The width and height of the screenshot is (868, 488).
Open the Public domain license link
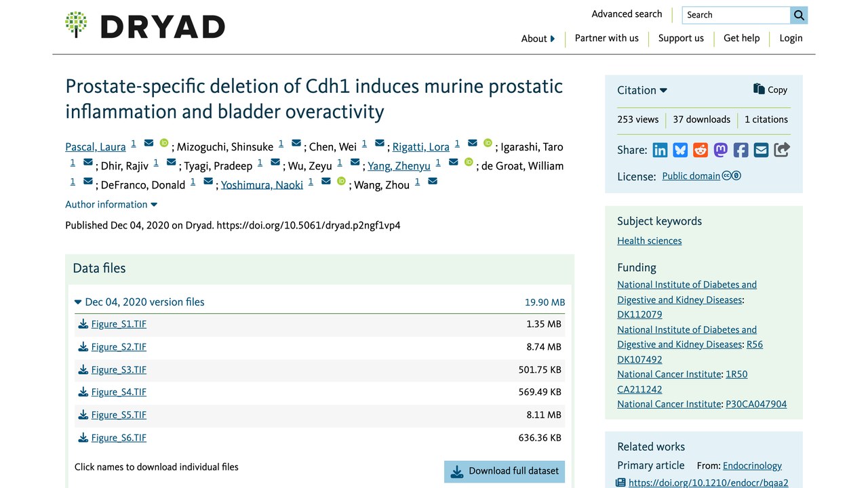691,176
